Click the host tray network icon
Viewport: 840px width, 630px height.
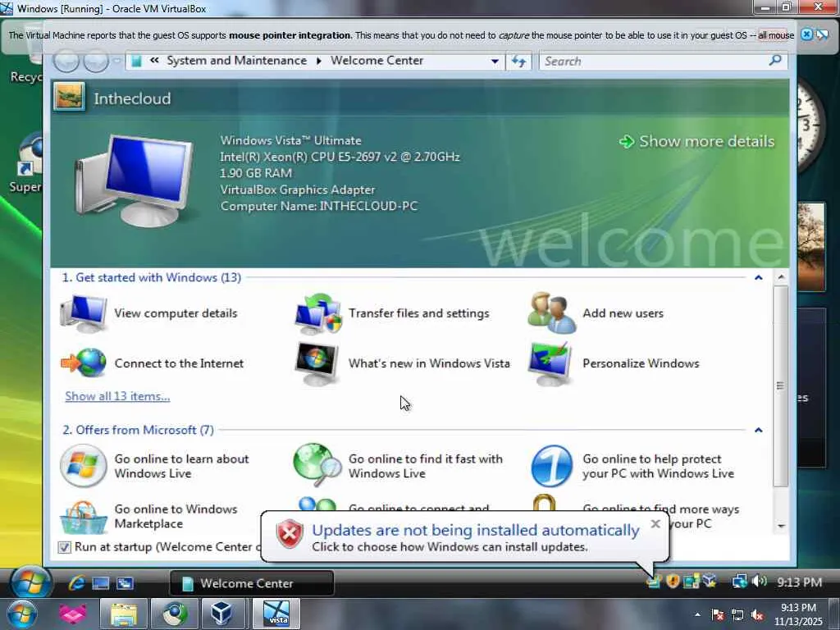[737, 615]
